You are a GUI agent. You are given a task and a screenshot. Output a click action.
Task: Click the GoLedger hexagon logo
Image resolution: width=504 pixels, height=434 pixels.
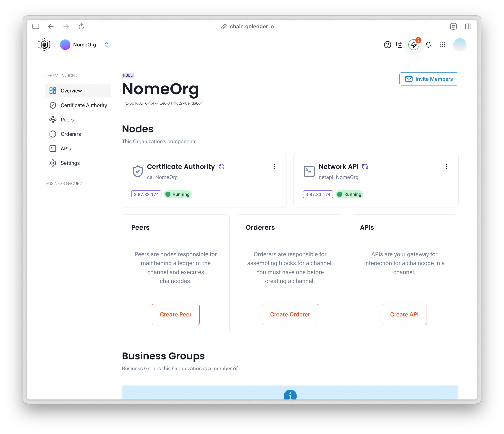click(44, 45)
